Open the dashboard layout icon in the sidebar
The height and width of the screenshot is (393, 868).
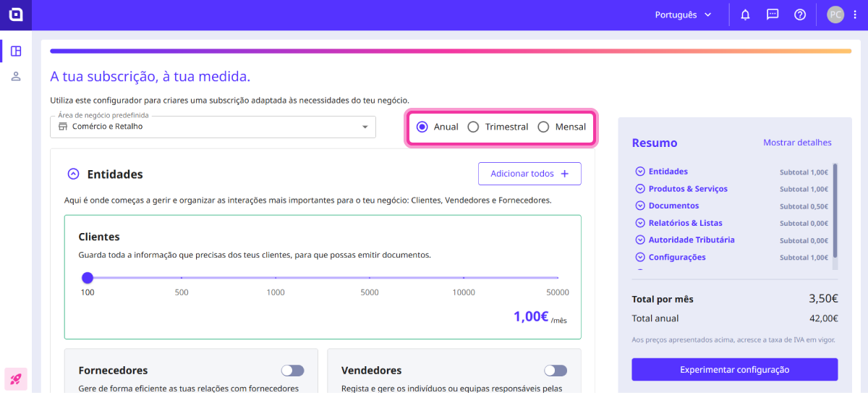click(x=16, y=51)
